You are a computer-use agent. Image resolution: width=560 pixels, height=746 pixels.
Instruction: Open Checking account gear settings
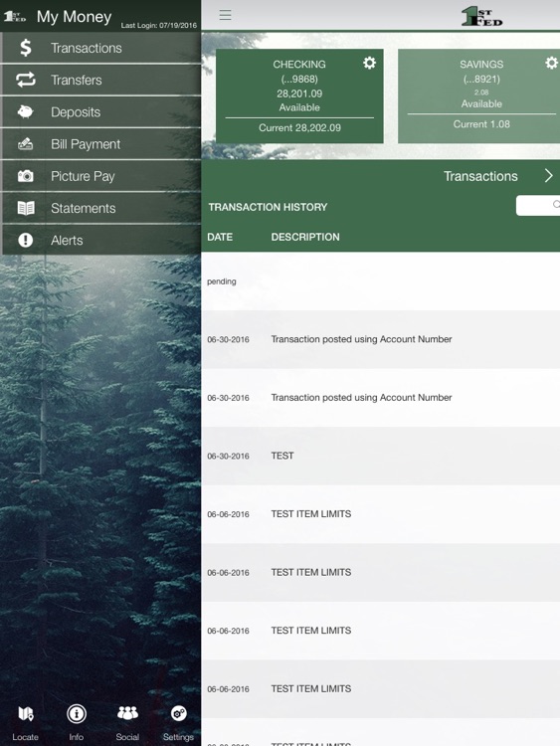coord(370,63)
